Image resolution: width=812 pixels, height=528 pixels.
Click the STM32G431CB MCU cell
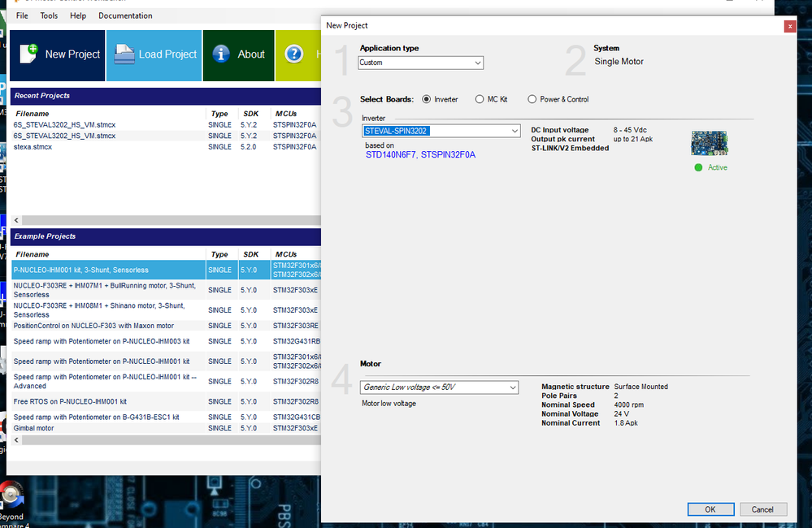pyautogui.click(x=296, y=418)
